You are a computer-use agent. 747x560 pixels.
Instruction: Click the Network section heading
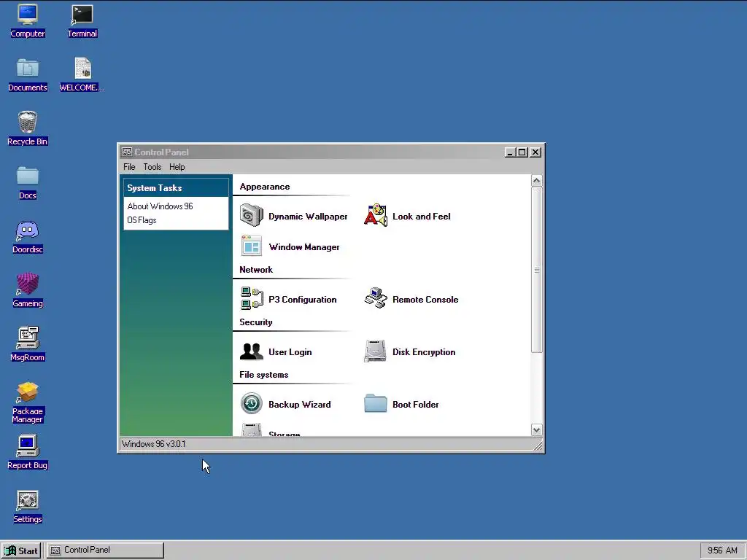tap(256, 270)
